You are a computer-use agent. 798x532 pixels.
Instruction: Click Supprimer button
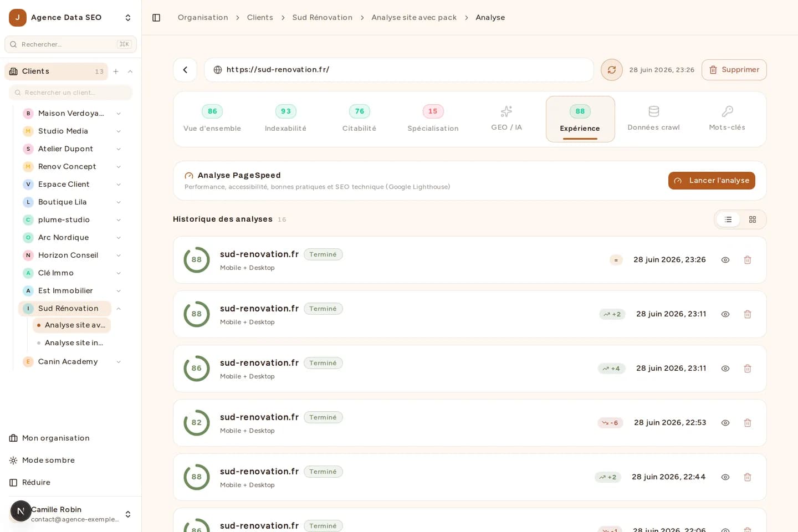click(x=734, y=70)
